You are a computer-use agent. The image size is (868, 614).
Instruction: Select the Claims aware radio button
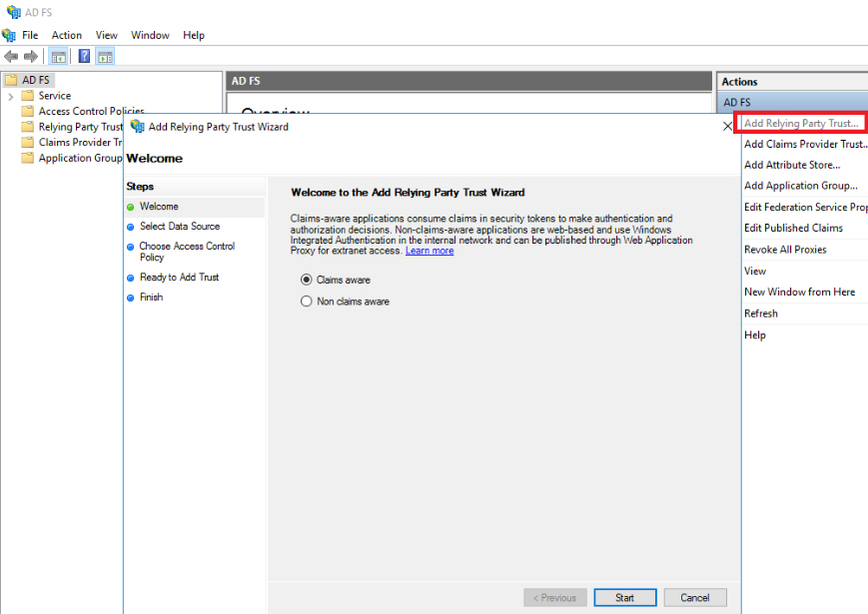[x=307, y=281]
